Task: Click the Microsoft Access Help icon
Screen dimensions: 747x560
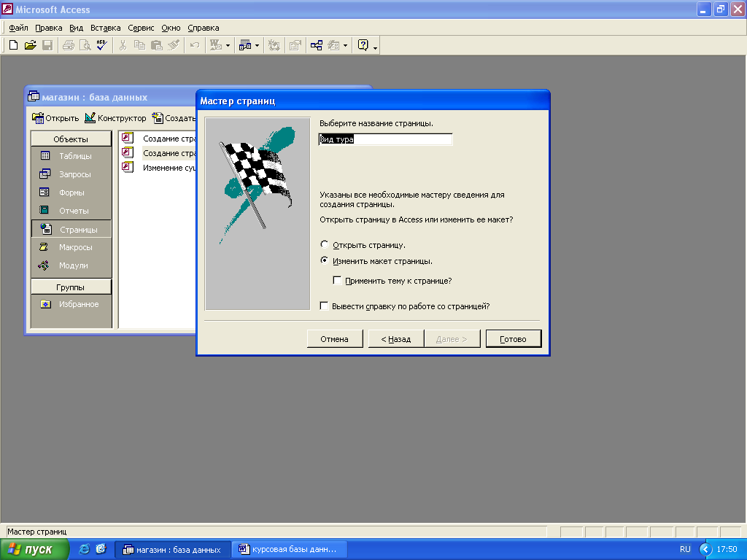Action: click(363, 45)
